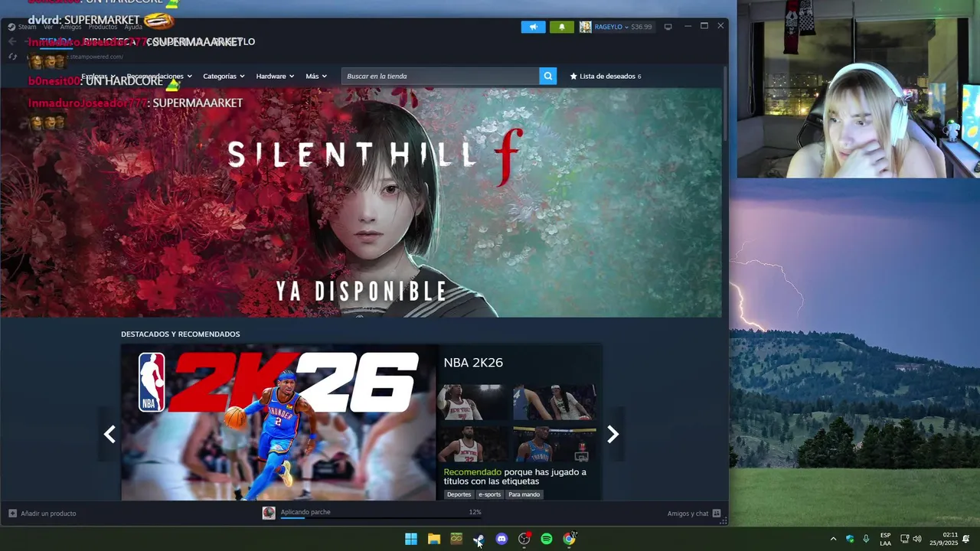The image size is (980, 551).
Task: Expand the Recomendaciones store dropdown
Action: (159, 76)
